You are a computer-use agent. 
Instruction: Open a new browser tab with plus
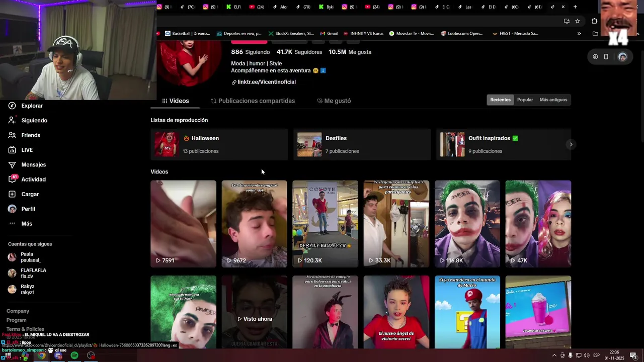(575, 7)
